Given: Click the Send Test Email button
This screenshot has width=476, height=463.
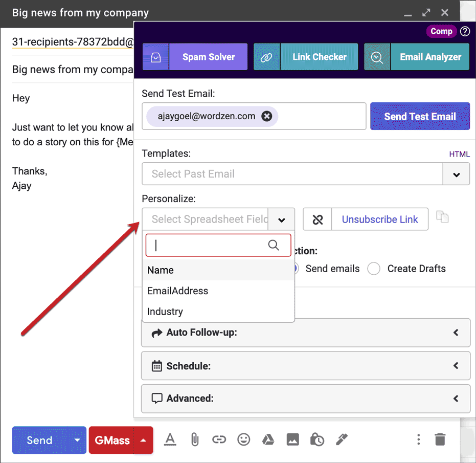Looking at the screenshot, I should (x=420, y=116).
